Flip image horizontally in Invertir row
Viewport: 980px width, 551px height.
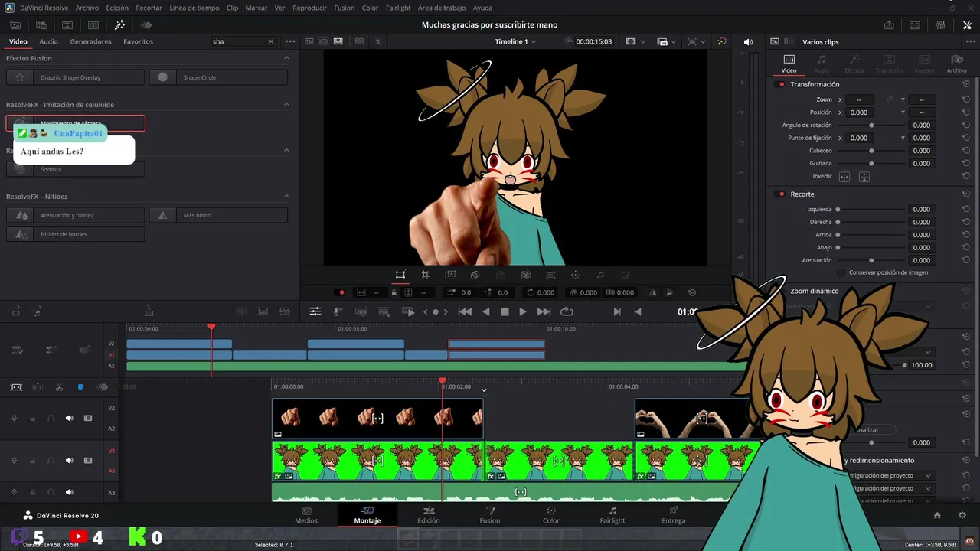click(844, 177)
